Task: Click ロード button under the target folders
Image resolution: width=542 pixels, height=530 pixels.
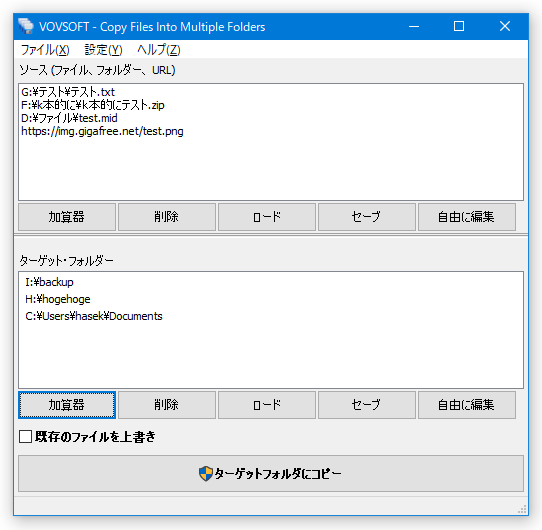Action: pos(267,405)
